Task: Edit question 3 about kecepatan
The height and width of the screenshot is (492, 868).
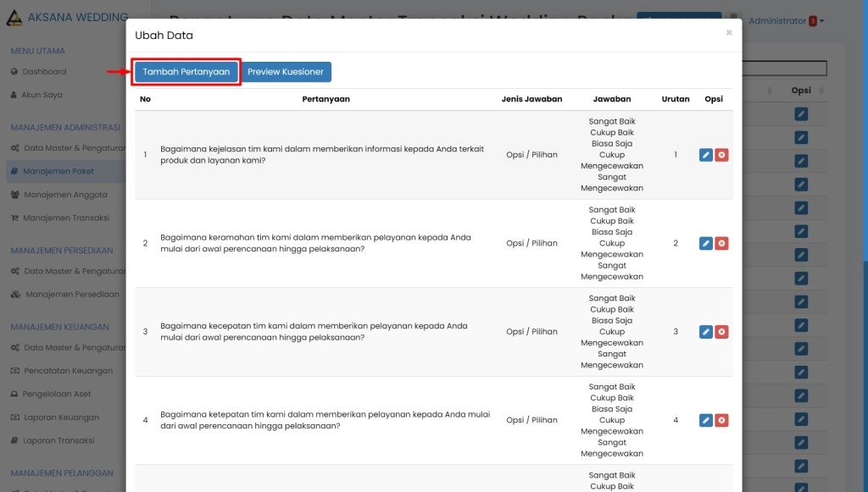Action: 705,332
